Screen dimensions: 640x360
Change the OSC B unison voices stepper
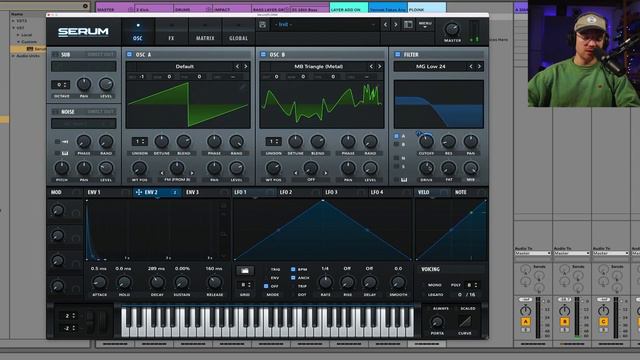pos(273,142)
